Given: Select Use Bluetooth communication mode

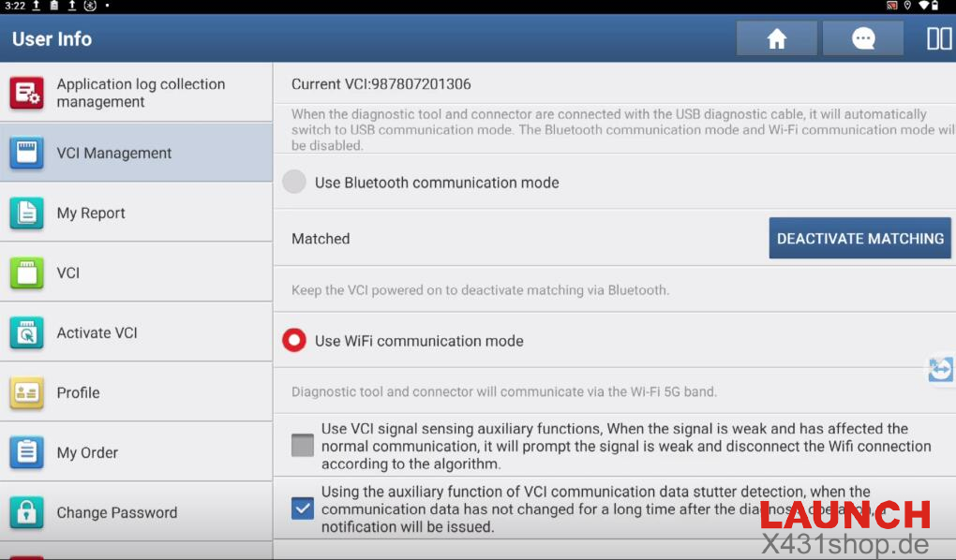Looking at the screenshot, I should tap(294, 183).
